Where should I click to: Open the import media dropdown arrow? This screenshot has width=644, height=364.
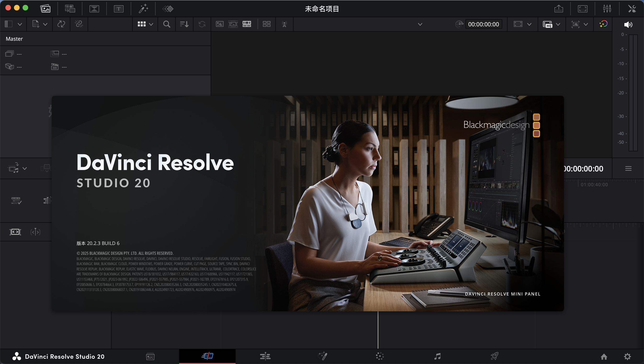(x=45, y=24)
